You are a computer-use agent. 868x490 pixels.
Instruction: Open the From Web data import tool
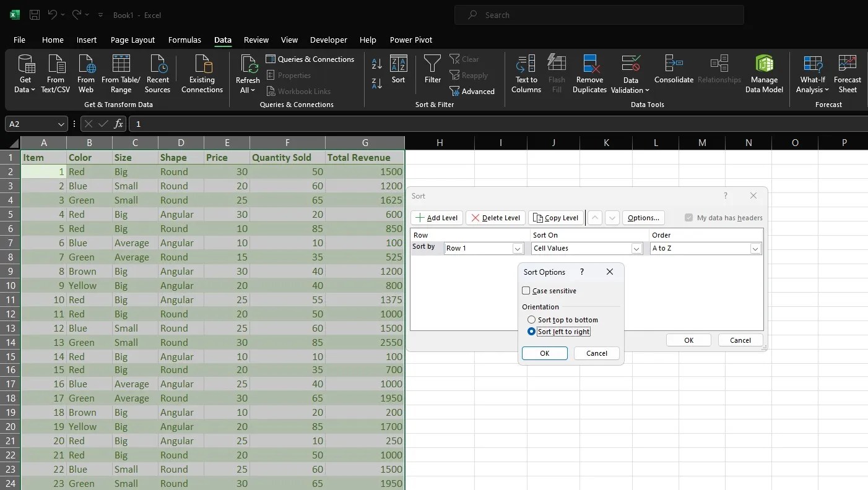[x=86, y=74]
